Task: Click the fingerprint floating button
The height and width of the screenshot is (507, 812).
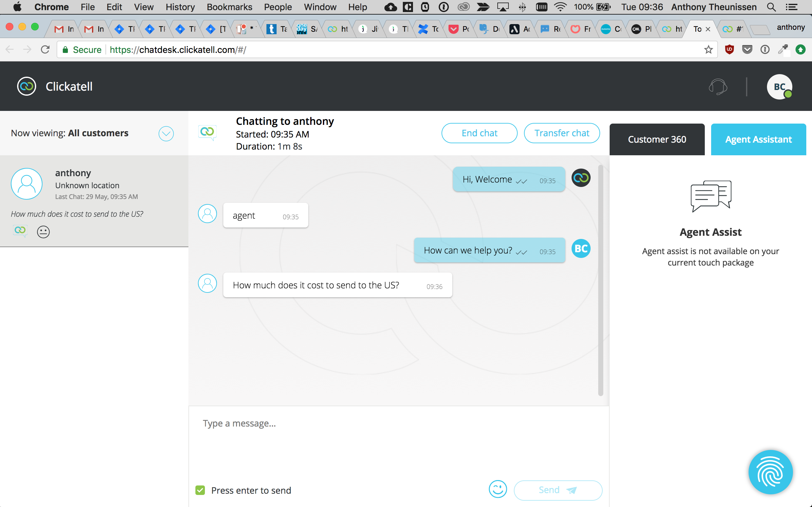Action: click(770, 472)
